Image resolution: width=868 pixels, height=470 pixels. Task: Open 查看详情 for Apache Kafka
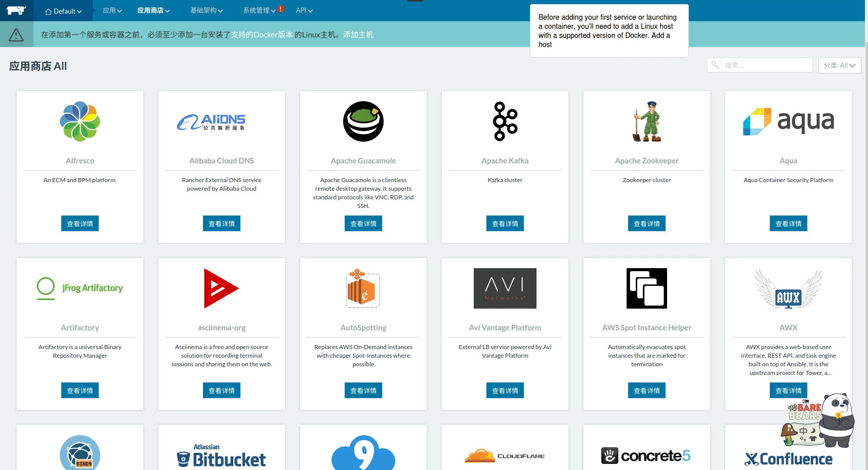tap(505, 224)
